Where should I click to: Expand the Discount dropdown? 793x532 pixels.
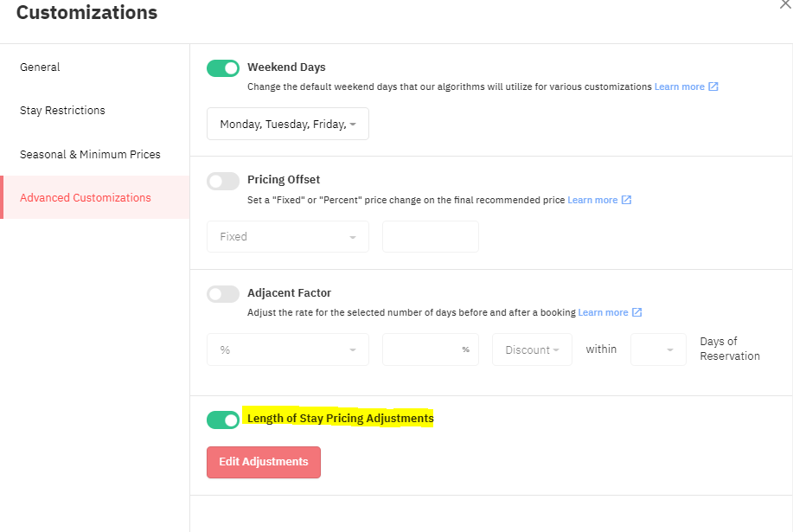532,349
